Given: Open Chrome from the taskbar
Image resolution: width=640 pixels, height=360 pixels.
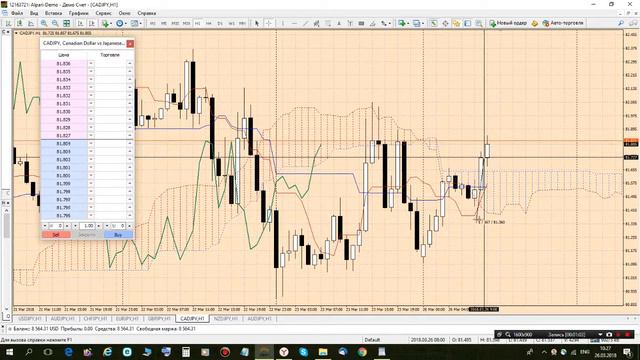Looking at the screenshot, I should (362, 352).
